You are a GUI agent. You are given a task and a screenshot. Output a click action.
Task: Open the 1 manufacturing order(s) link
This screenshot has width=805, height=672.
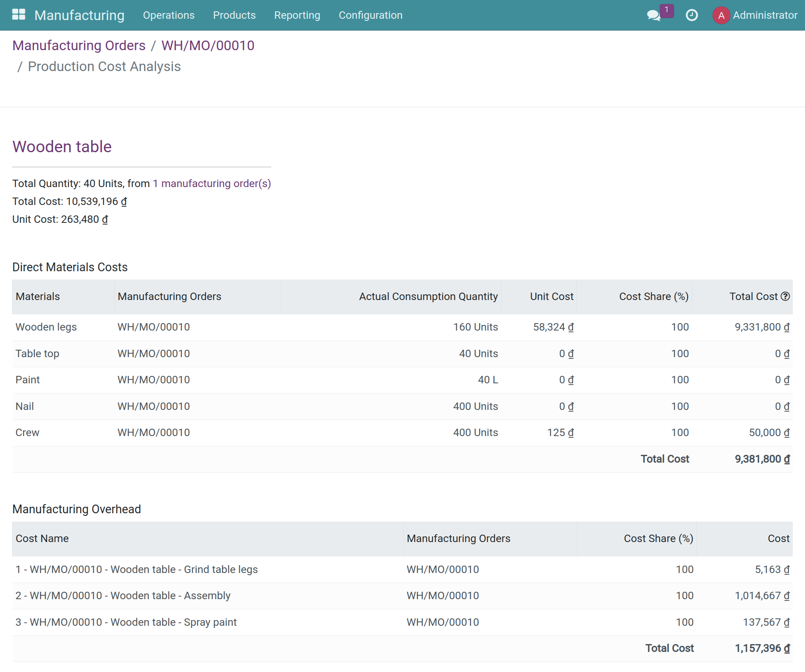212,184
